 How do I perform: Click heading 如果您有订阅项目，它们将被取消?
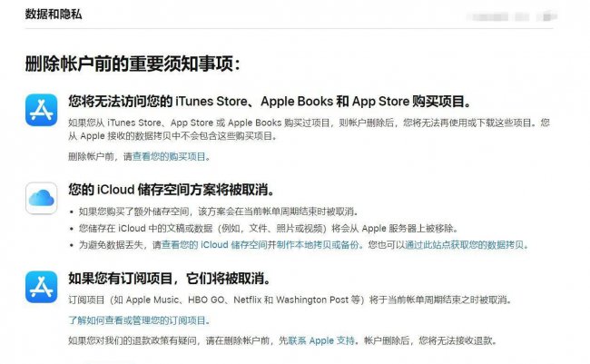170,279
